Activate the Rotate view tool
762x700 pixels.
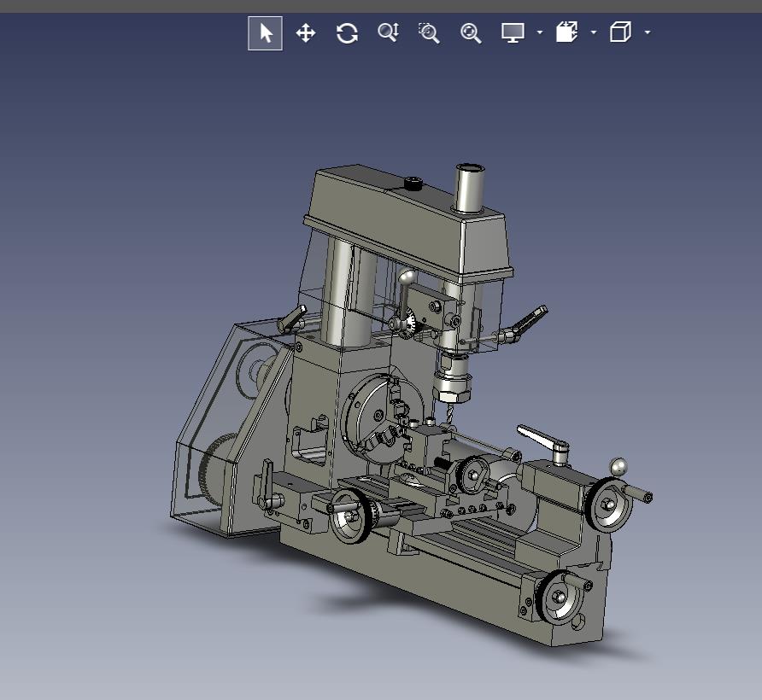(x=347, y=33)
